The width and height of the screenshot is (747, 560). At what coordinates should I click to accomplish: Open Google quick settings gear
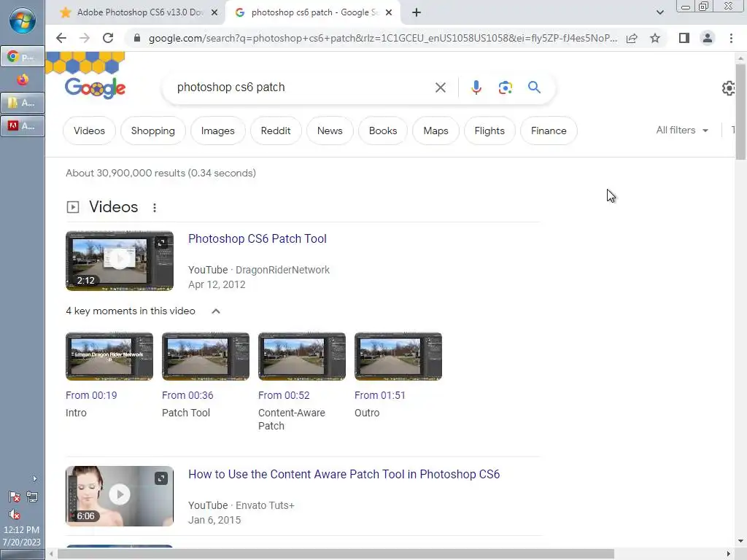click(729, 88)
